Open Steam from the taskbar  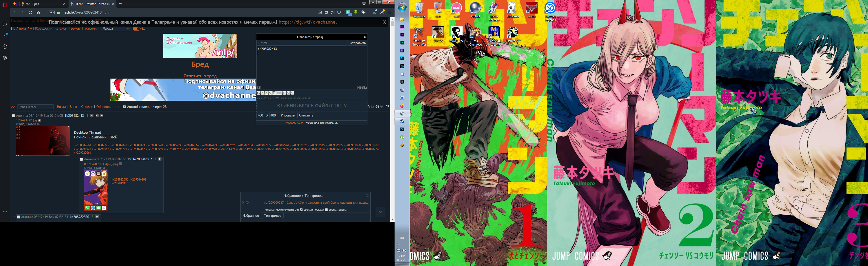click(402, 122)
